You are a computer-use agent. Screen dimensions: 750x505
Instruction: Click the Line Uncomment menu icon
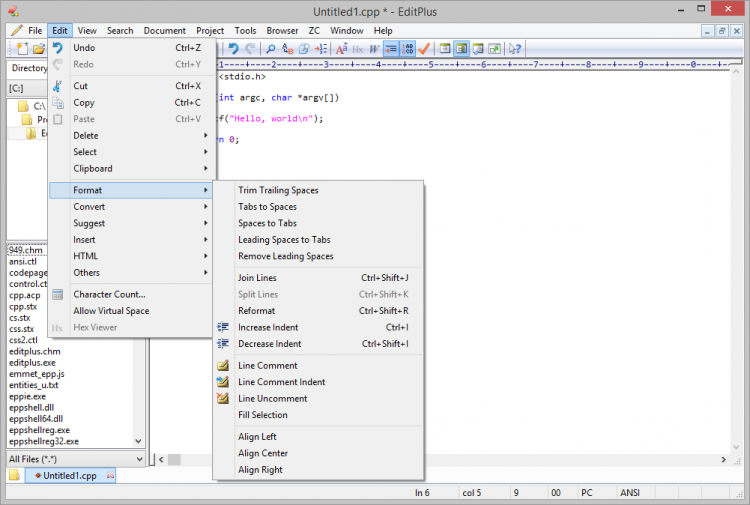(x=223, y=398)
